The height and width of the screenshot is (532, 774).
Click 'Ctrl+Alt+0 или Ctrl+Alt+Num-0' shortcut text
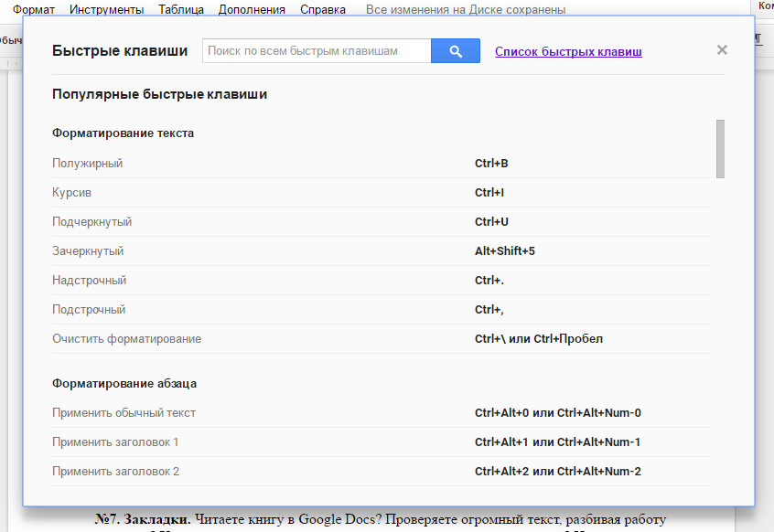coord(558,412)
